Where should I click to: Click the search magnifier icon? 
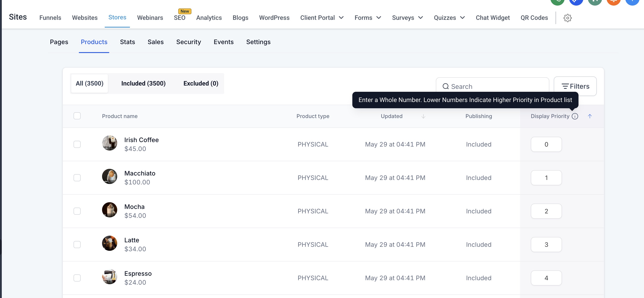445,86
